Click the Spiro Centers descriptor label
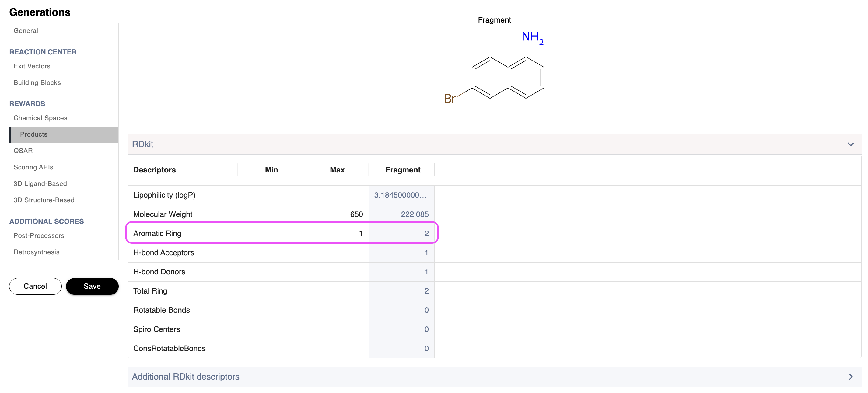Viewport: 868px width, 393px height. [x=157, y=330]
